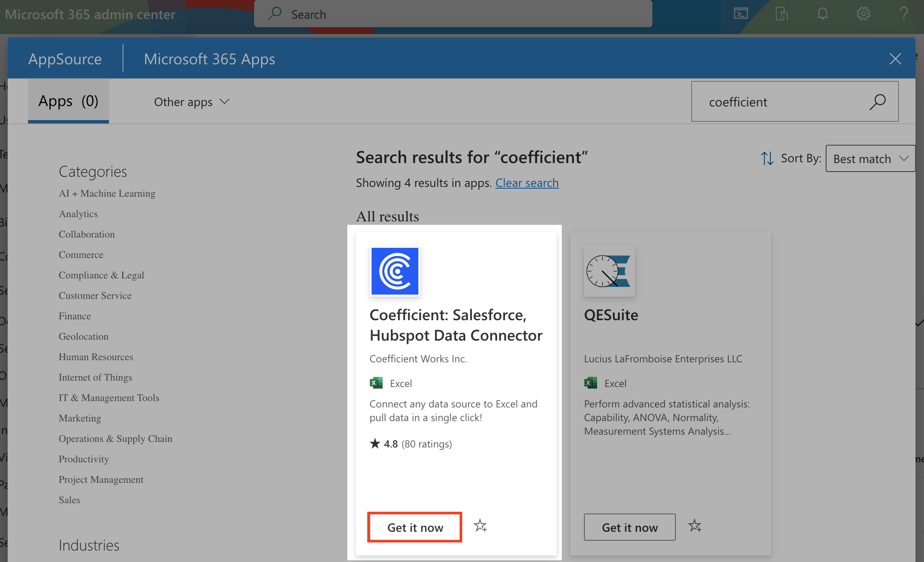
Task: Open Cloud Shell icon in top bar
Action: 741,14
